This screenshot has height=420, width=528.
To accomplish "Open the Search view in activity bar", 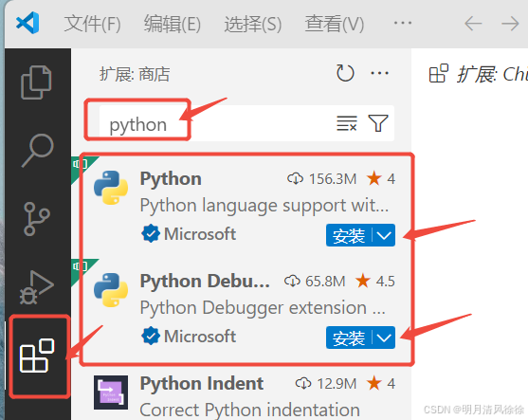I will (37, 150).
